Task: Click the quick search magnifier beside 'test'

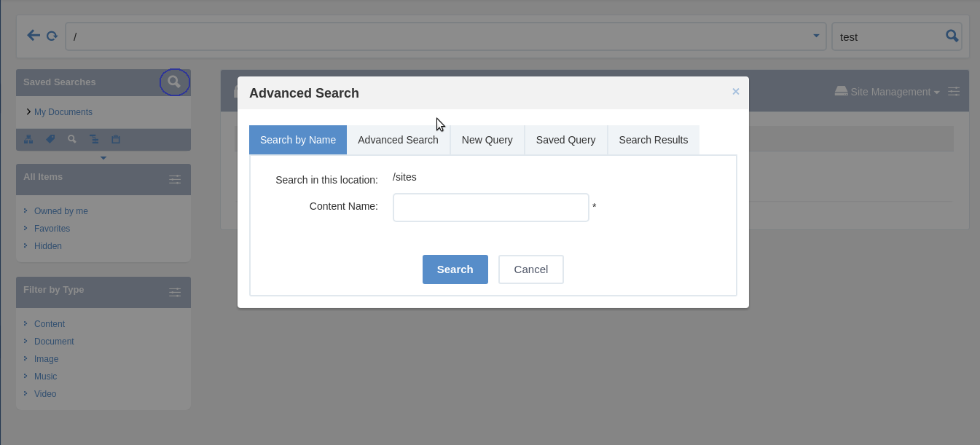Action: (952, 36)
